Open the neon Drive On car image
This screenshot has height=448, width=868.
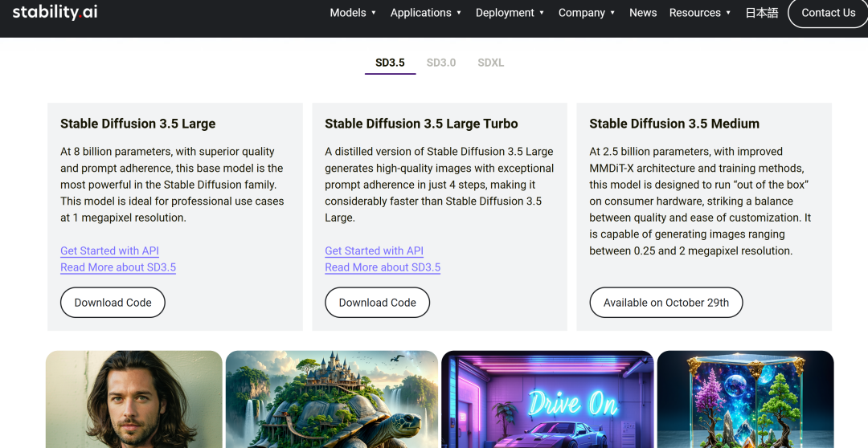[x=547, y=399]
